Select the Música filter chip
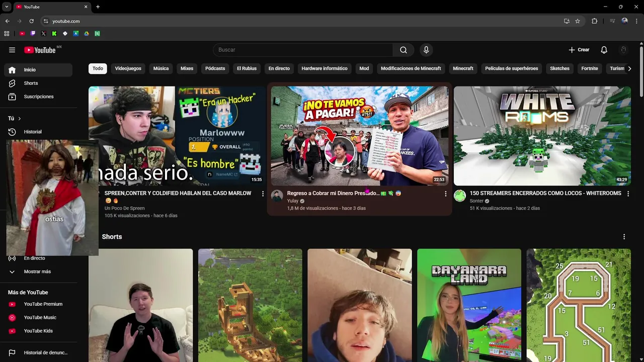 (161, 68)
